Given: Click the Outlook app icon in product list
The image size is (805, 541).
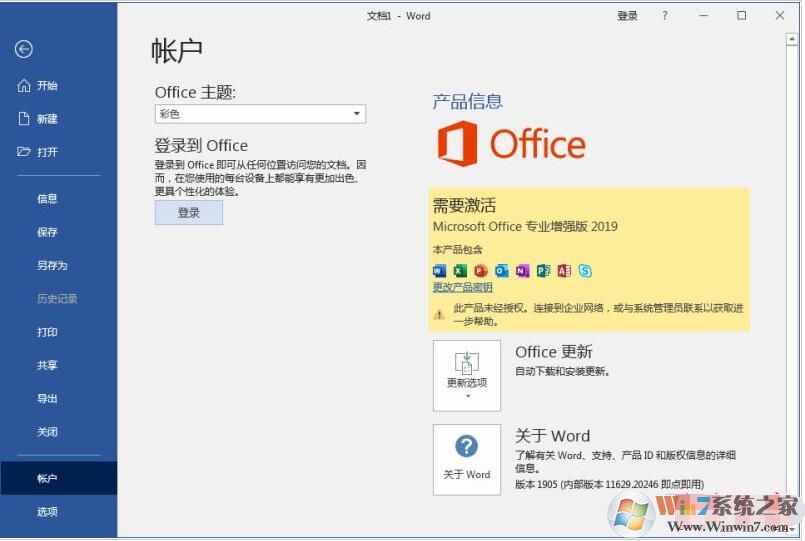Looking at the screenshot, I should point(502,270).
